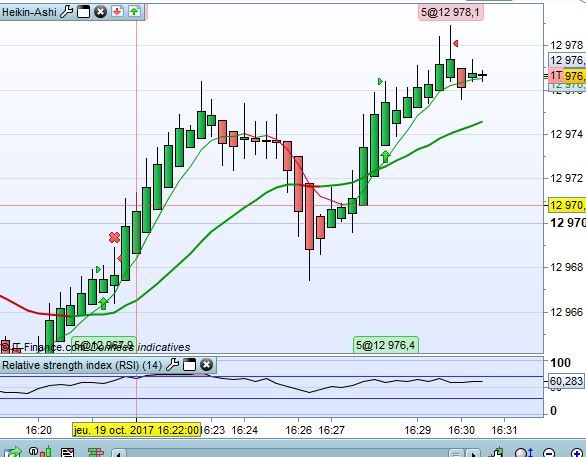Click green triangle marker above 16:28 candle
This screenshot has width=586, height=457.
click(x=380, y=81)
